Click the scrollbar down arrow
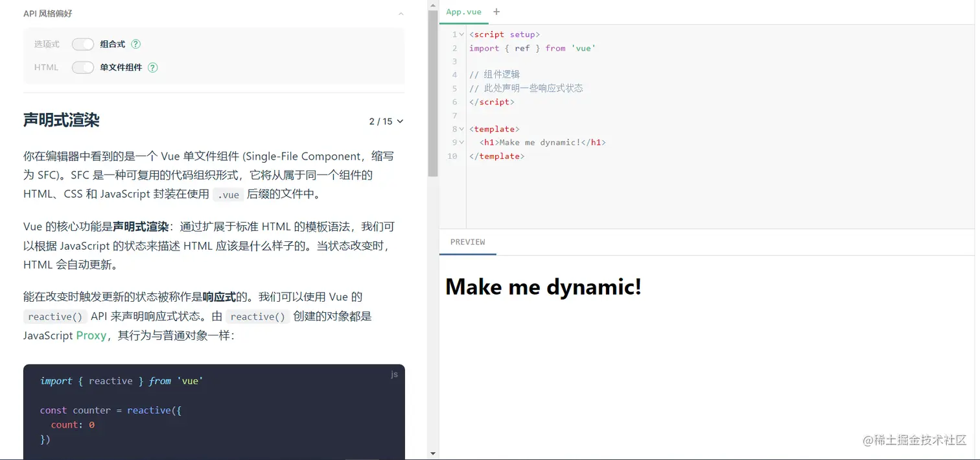980x460 pixels. [433, 454]
